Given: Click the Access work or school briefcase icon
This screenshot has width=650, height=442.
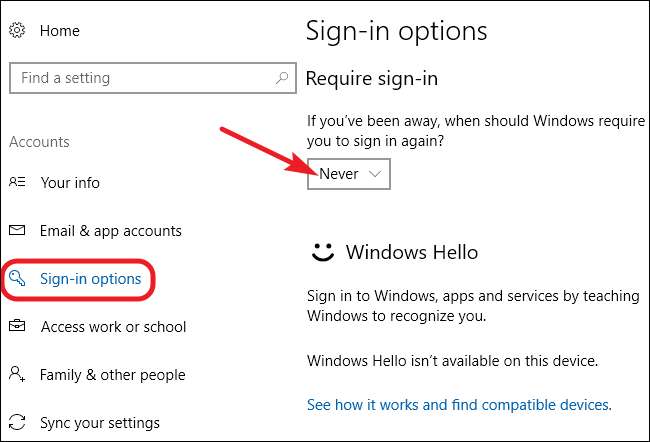Looking at the screenshot, I should pos(17,326).
